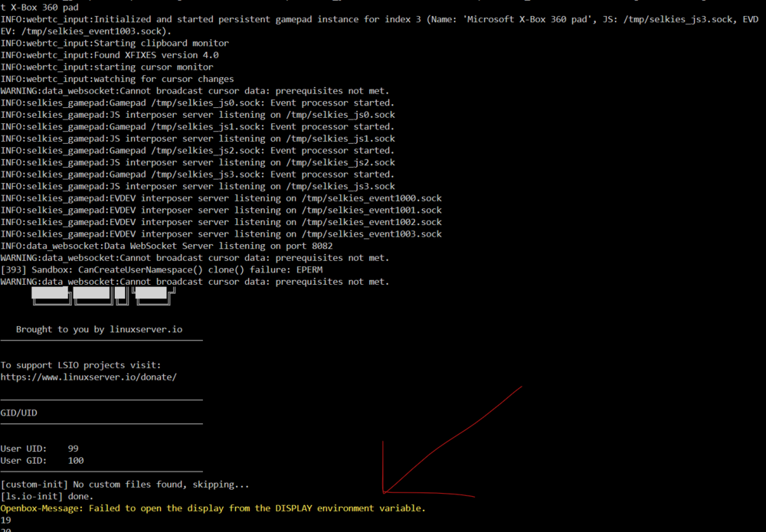Click the EVDEV selkies_event1003.sock listening line
Image resolution: width=766 pixels, height=532 pixels.
tap(221, 233)
